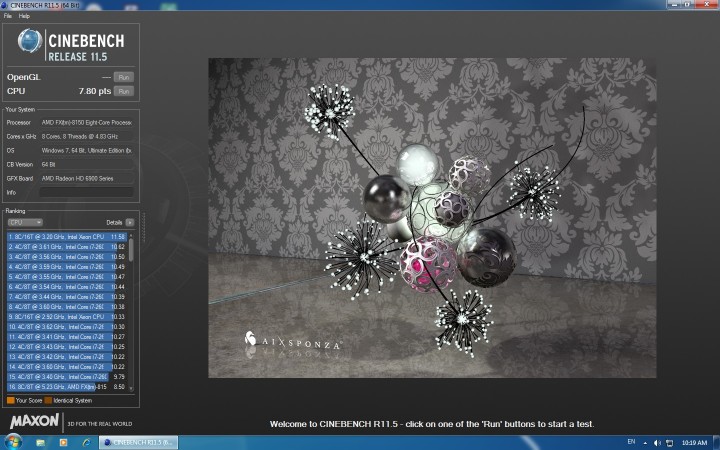The width and height of the screenshot is (720, 450).
Task: Open the Help menu
Action: pos(24,16)
